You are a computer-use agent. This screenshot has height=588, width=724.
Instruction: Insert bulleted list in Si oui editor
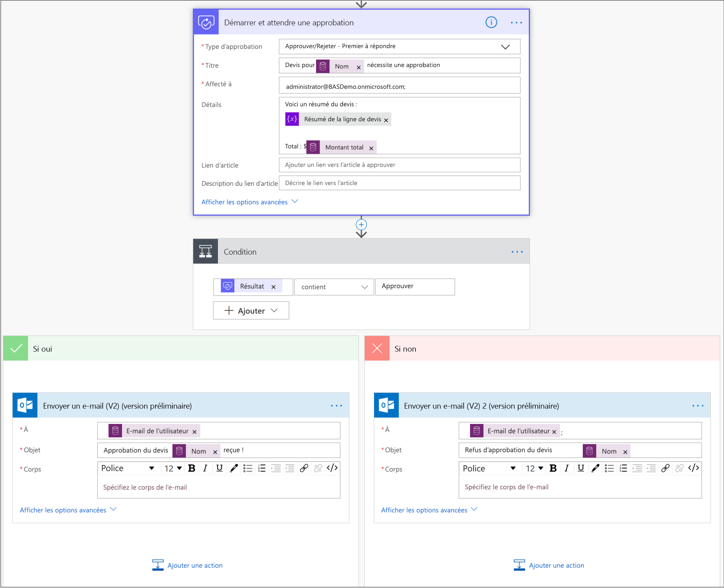(x=248, y=468)
